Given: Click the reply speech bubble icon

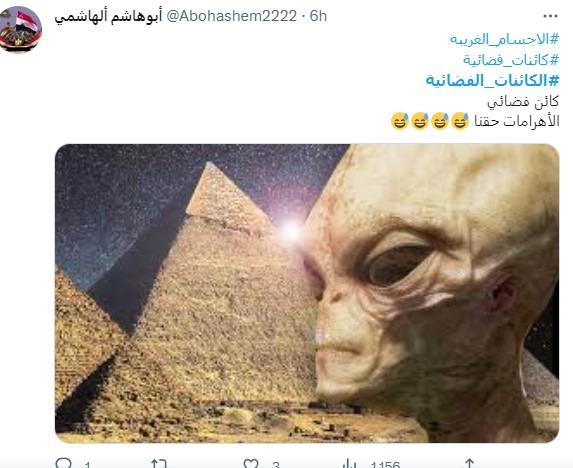Looking at the screenshot, I should (64, 463).
